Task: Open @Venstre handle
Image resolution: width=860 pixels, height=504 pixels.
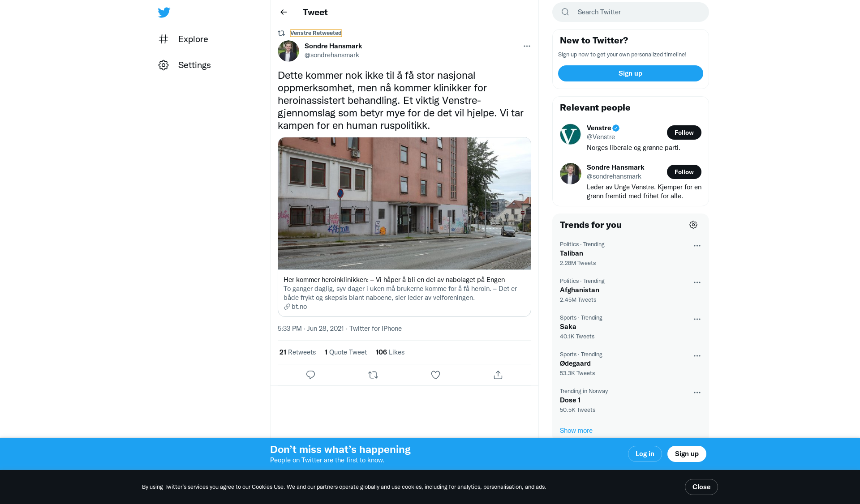Action: pos(601,137)
